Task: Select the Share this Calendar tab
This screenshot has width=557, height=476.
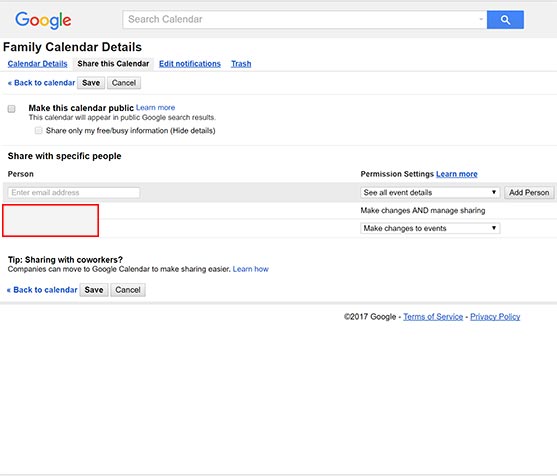Action: 113,64
